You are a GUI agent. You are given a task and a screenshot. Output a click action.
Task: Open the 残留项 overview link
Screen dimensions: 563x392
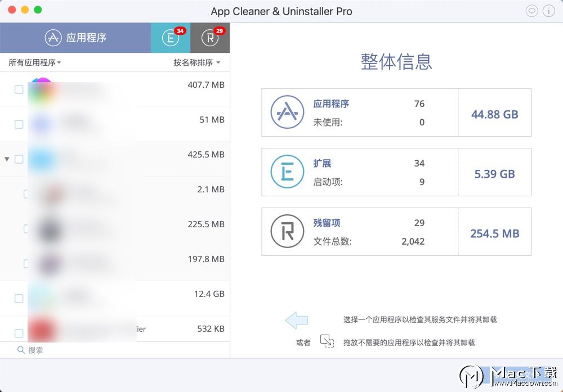click(x=327, y=223)
